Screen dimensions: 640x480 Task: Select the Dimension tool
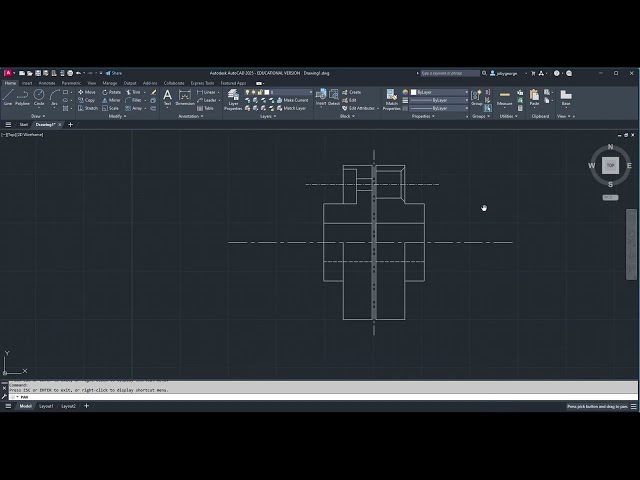pos(185,98)
